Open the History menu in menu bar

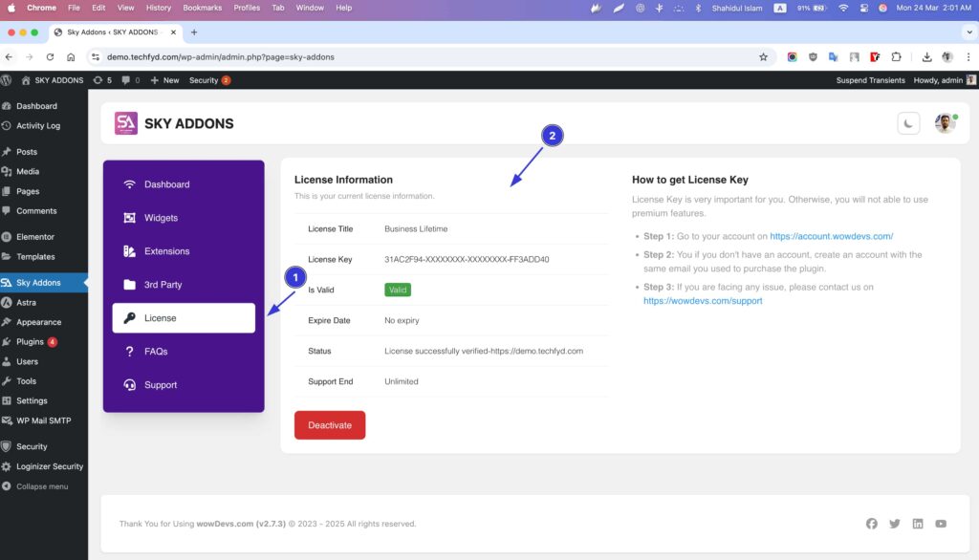[158, 8]
